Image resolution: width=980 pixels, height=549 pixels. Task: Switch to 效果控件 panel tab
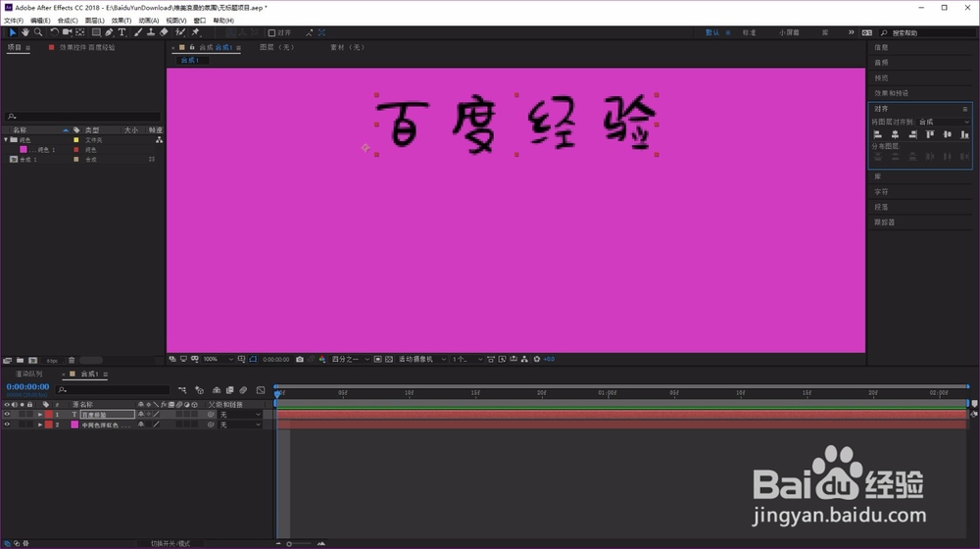(87, 47)
